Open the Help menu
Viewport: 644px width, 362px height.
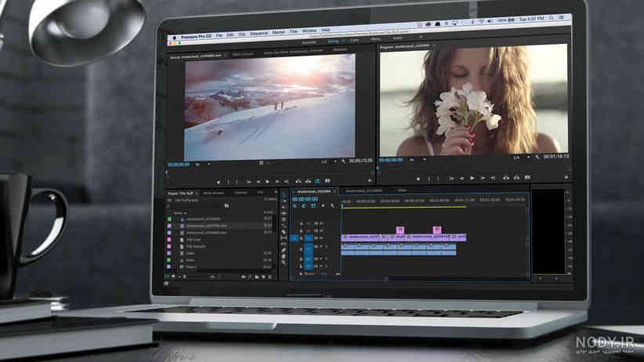[x=326, y=30]
